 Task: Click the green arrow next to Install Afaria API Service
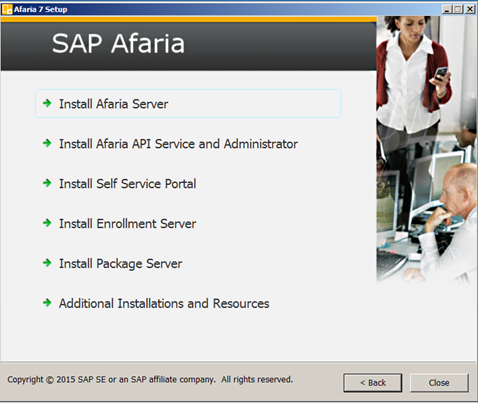(47, 143)
